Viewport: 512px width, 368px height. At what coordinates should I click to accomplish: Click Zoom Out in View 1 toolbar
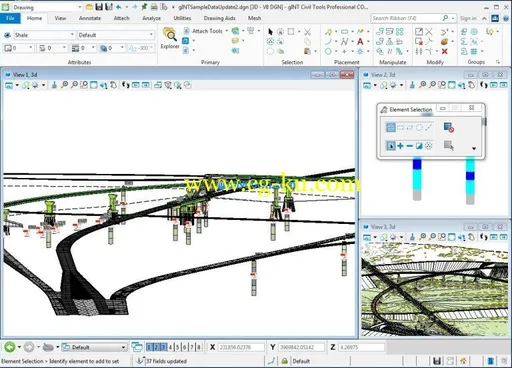[74, 85]
